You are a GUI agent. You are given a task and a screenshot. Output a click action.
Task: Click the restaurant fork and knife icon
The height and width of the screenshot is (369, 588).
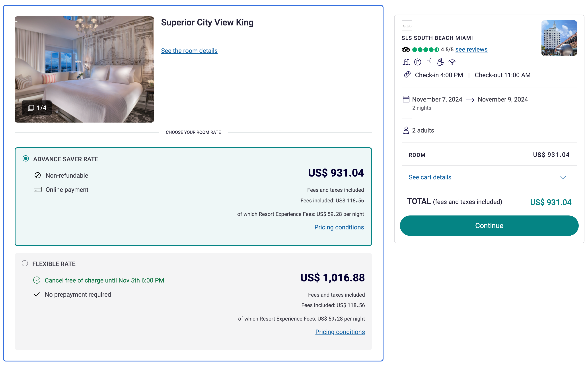point(429,62)
